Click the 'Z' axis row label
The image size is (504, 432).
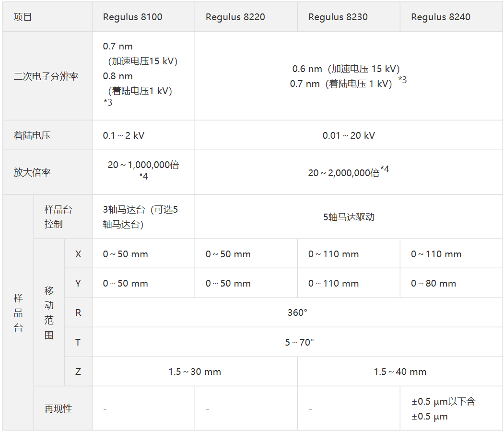78,372
